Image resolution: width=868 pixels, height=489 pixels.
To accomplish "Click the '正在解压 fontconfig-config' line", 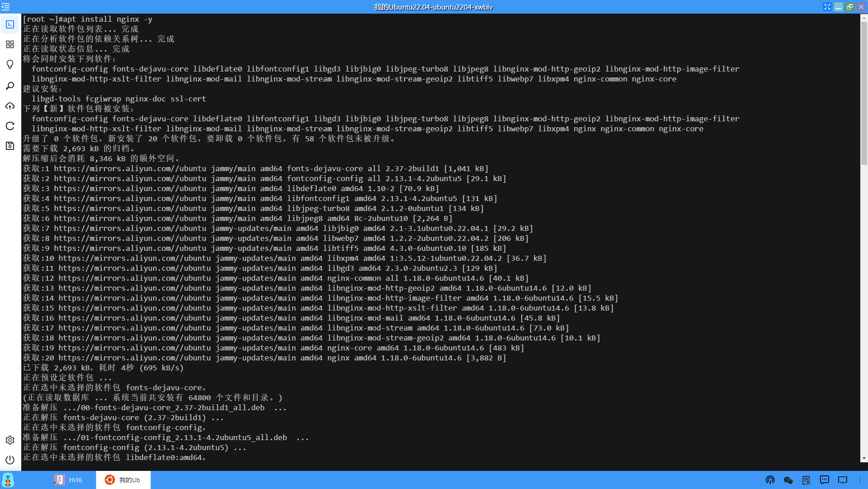I will [134, 447].
